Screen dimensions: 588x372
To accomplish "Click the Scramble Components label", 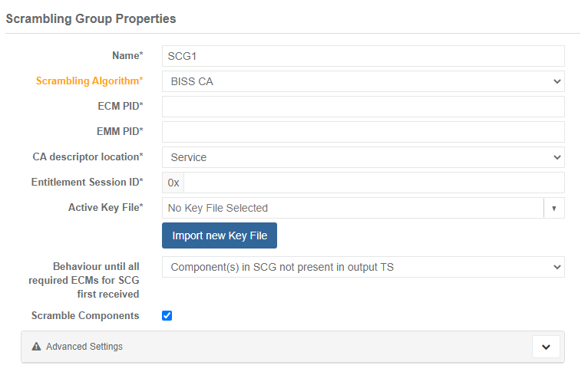I will (x=85, y=315).
